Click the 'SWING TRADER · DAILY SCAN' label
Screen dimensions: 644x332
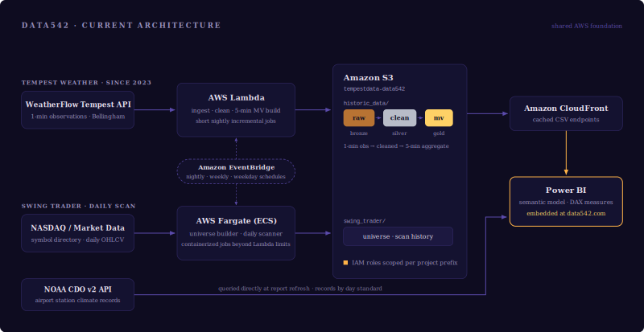tap(78, 206)
